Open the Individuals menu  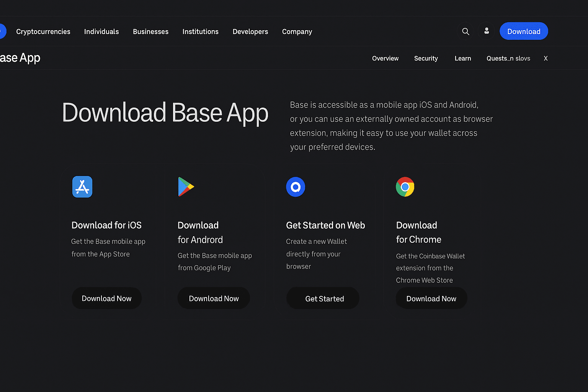(x=101, y=32)
